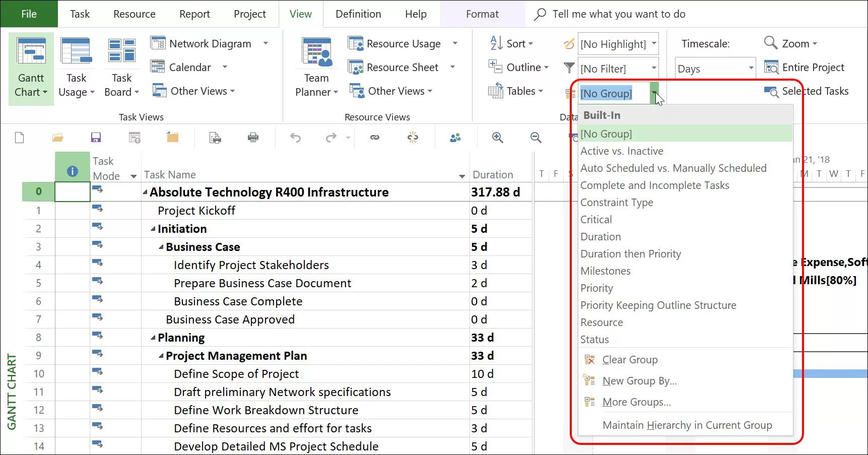Image resolution: width=868 pixels, height=455 pixels.
Task: Click the Link Tasks chain icon
Action: pyautogui.click(x=375, y=138)
